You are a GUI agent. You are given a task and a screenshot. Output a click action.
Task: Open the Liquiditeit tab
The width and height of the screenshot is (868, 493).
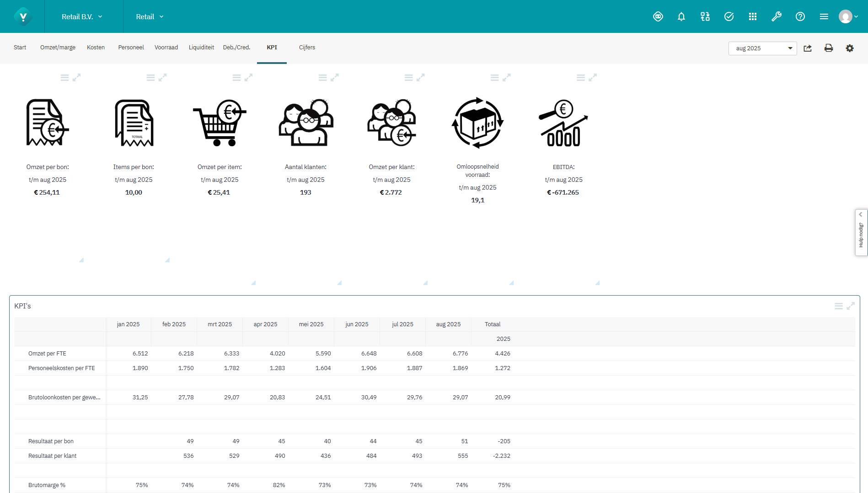tap(201, 47)
